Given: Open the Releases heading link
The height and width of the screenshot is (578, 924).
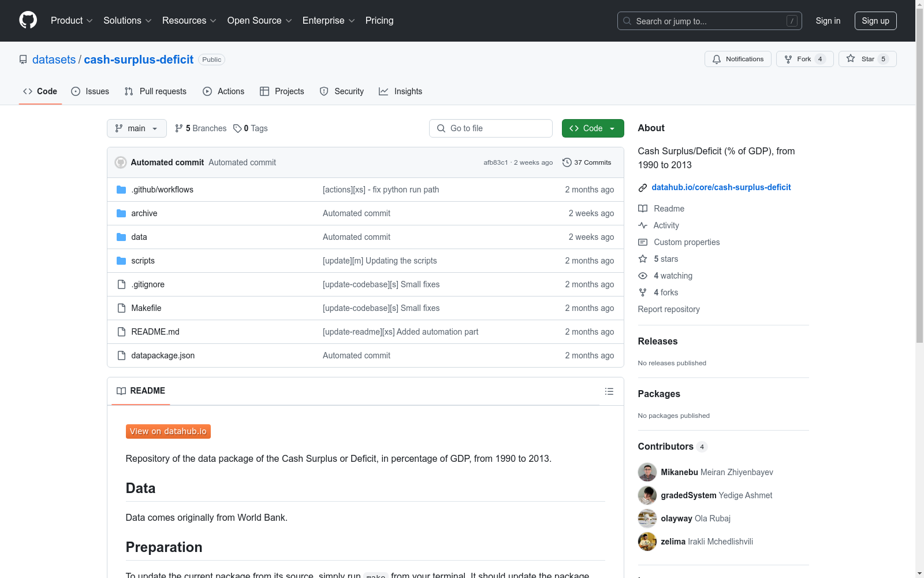Looking at the screenshot, I should pyautogui.click(x=658, y=341).
